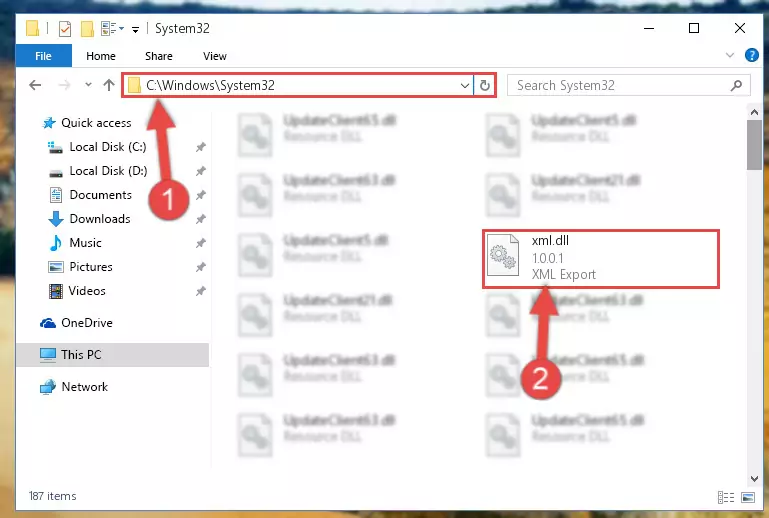Switch to Large icons view layout icon
The image size is (769, 518).
748,497
